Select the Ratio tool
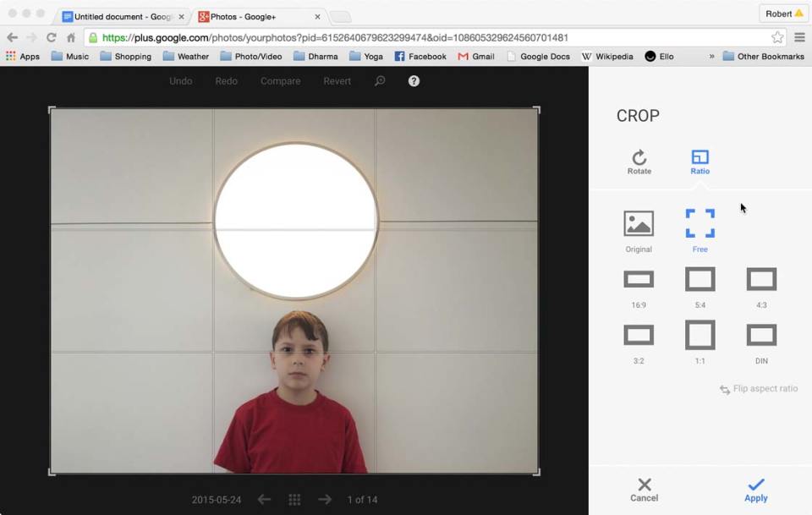Image resolution: width=812 pixels, height=515 pixels. pyautogui.click(x=700, y=161)
